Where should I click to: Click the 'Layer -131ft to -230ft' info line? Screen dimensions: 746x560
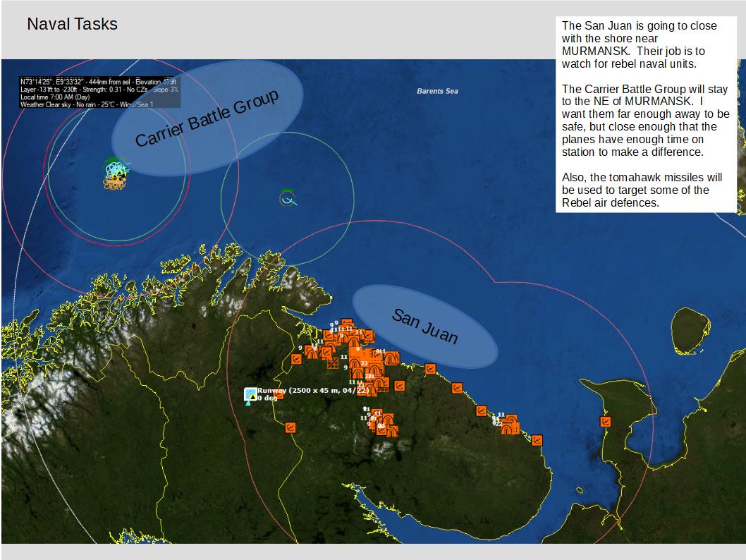coord(99,90)
